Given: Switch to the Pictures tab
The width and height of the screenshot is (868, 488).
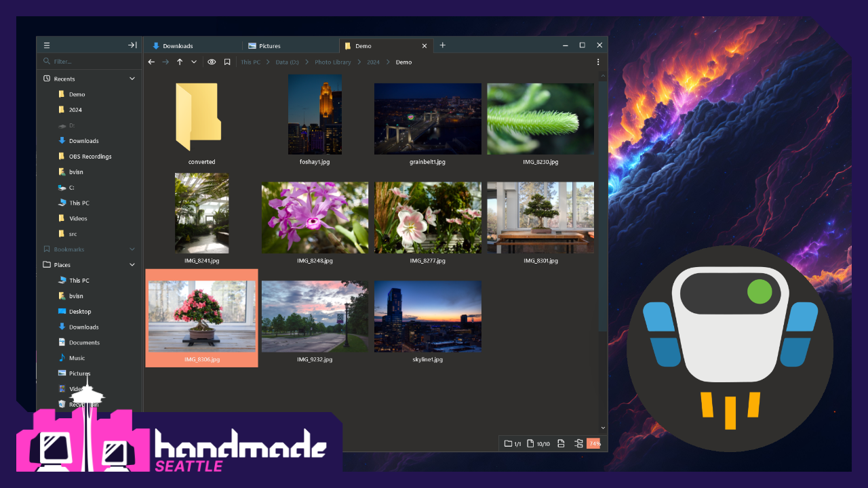Looking at the screenshot, I should [x=269, y=46].
